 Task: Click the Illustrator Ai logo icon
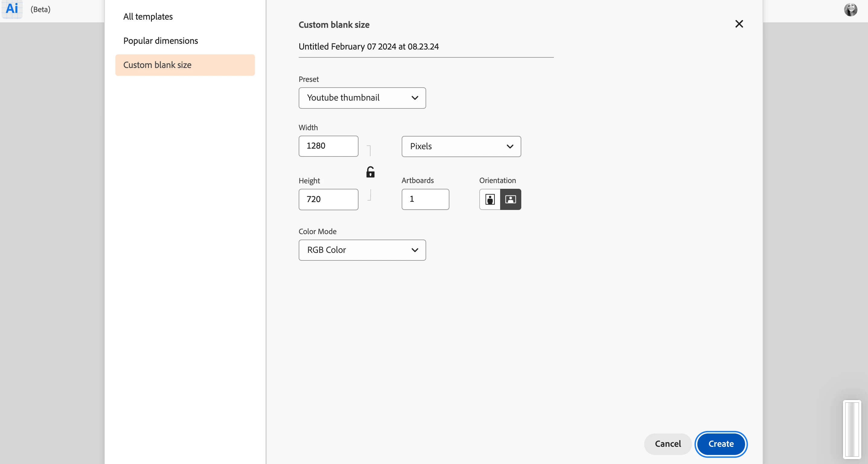click(12, 8)
